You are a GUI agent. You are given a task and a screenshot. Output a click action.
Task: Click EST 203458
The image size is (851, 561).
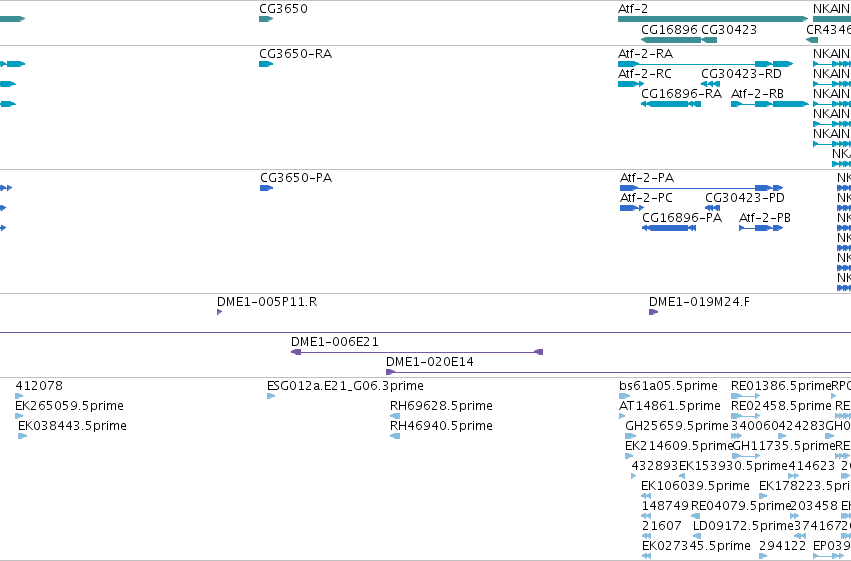[x=795, y=517]
